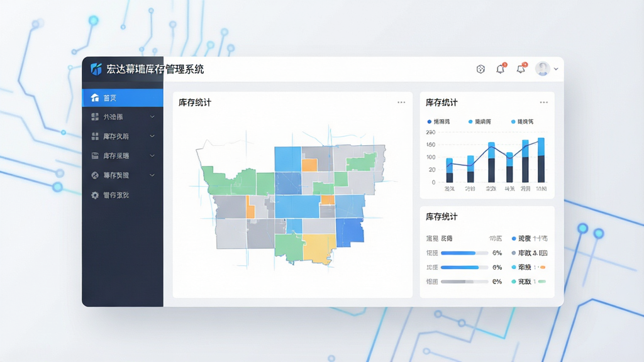Click the 库存统计 heading above the bar chart
644x362 pixels.
pyautogui.click(x=441, y=102)
